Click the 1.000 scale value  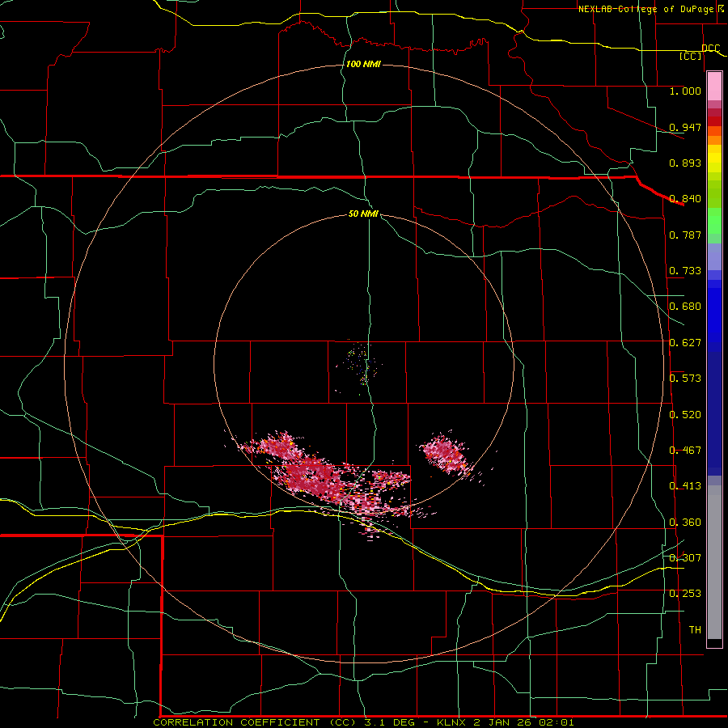pos(685,91)
